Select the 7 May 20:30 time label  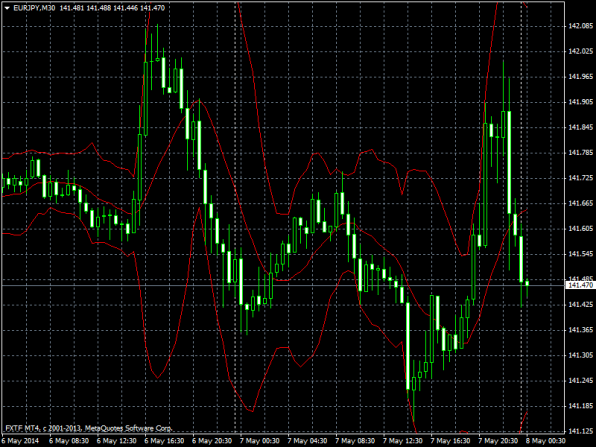498,441
